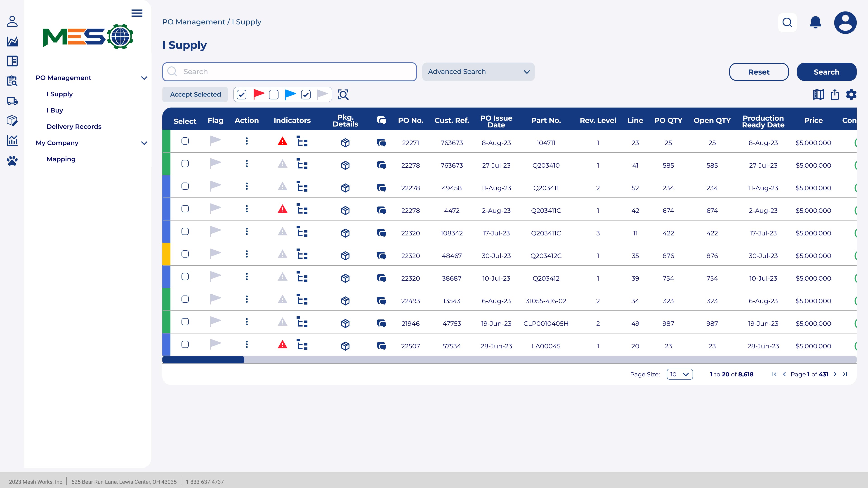
Task: Open the table settings gear icon
Action: coord(851,95)
